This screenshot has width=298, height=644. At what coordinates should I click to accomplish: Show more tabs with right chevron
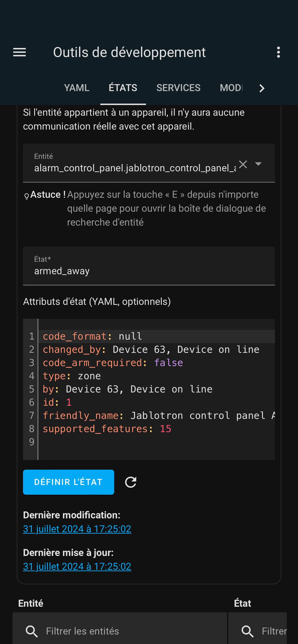point(262,88)
